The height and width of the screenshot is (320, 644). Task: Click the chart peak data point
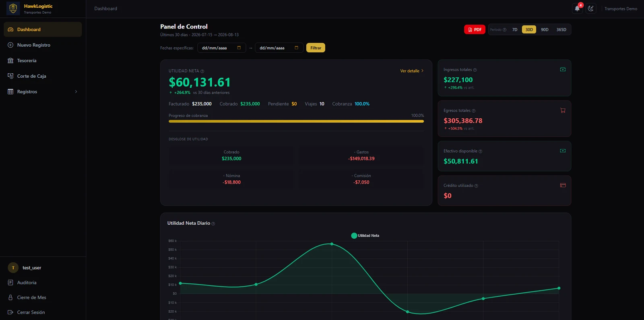pos(332,244)
